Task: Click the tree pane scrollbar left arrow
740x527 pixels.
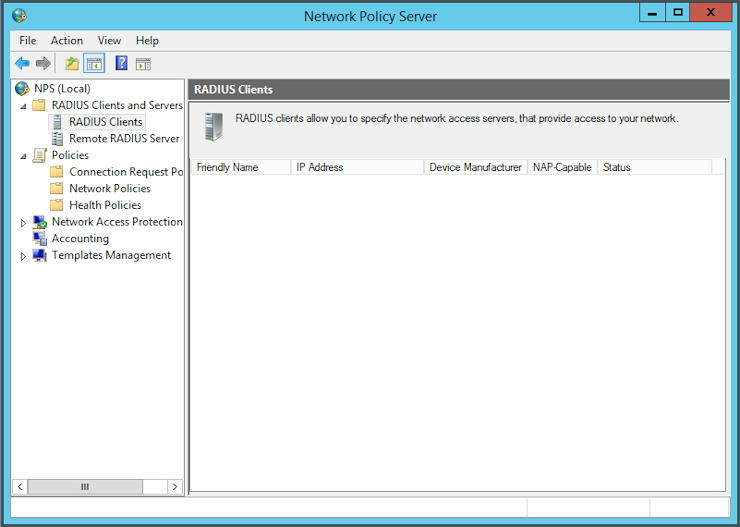Action: (20, 486)
